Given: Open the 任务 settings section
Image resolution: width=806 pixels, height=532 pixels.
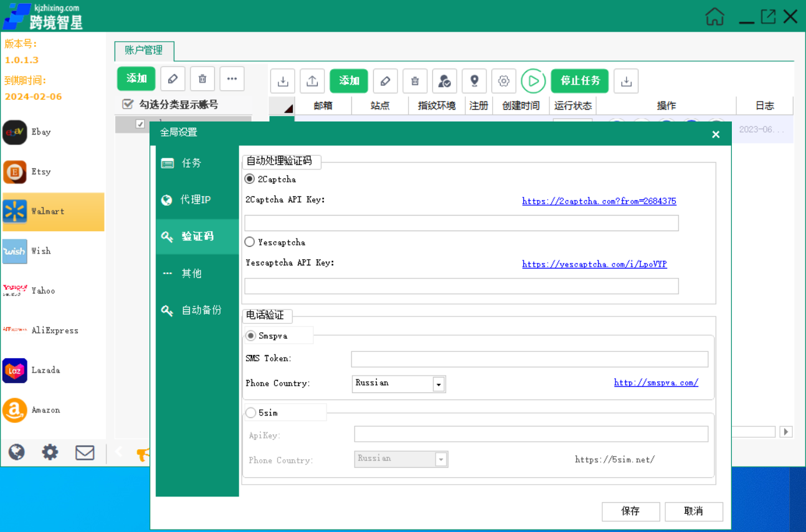Looking at the screenshot, I should click(197, 163).
